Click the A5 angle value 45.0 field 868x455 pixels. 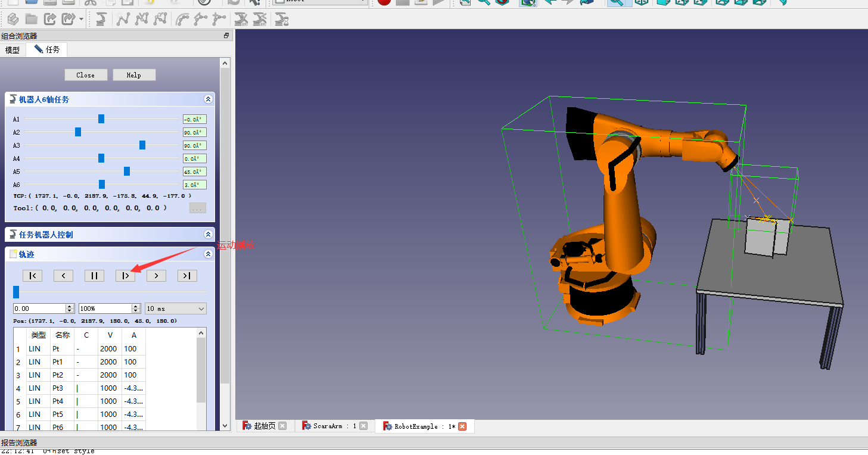point(195,172)
